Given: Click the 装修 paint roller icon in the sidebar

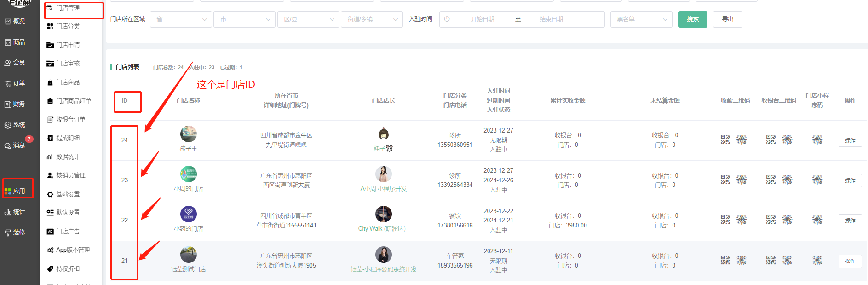Looking at the screenshot, I should [x=8, y=233].
